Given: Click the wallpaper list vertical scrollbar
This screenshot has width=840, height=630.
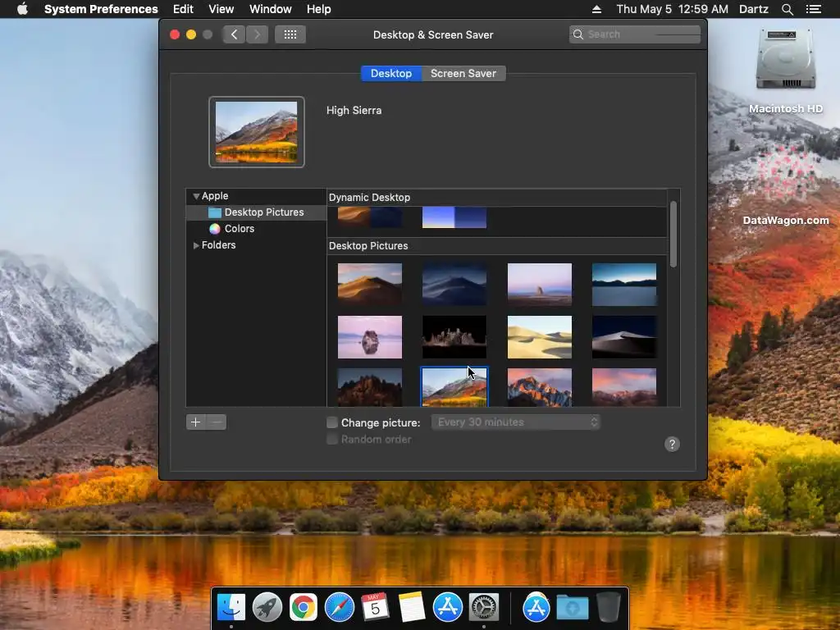Looking at the screenshot, I should pyautogui.click(x=673, y=234).
